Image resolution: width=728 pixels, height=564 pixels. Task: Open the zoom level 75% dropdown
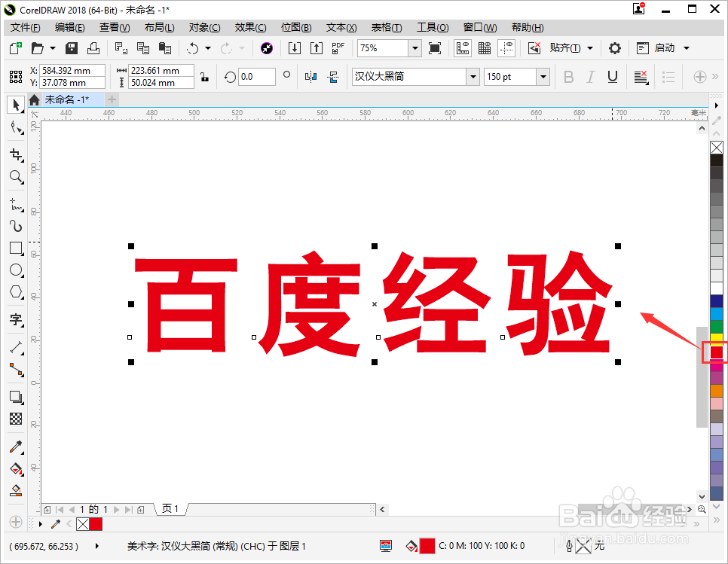coord(415,47)
